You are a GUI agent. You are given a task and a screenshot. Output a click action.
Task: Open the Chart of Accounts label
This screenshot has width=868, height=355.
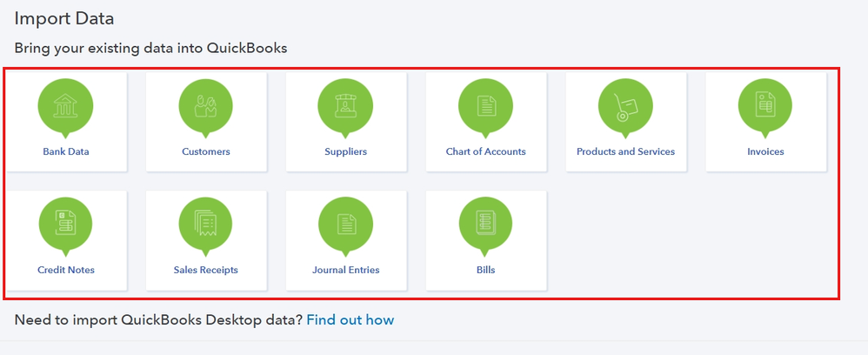click(486, 151)
